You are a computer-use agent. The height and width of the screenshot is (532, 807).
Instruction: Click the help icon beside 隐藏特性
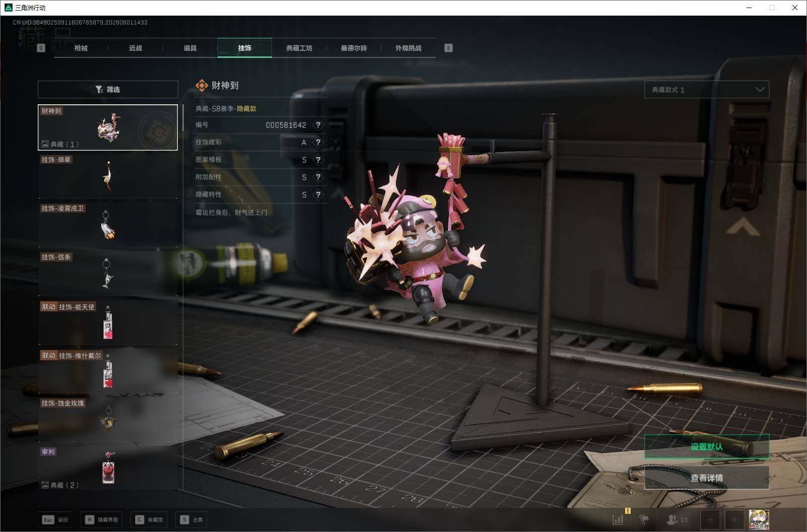(x=318, y=194)
